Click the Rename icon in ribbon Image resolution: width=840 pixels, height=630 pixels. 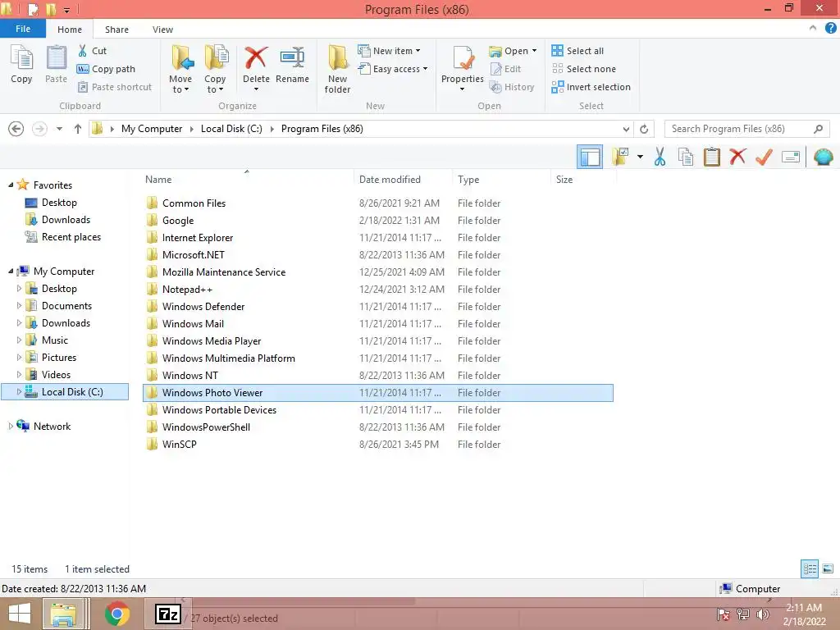point(293,57)
